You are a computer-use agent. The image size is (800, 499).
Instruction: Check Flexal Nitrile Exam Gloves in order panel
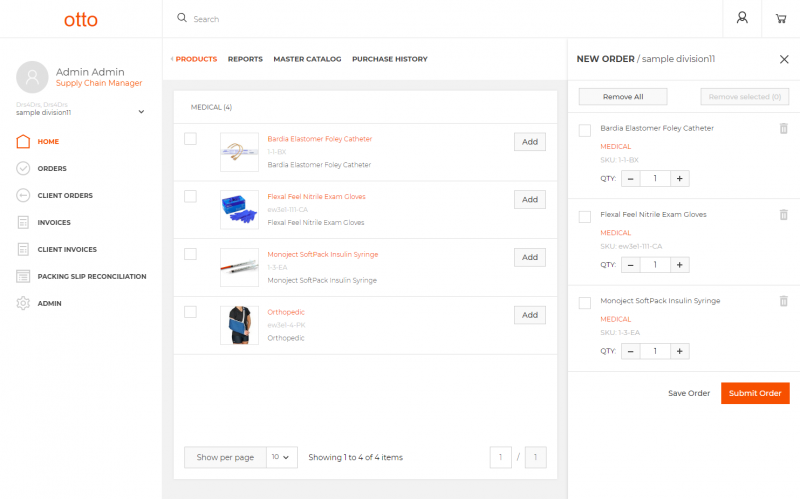(585, 216)
